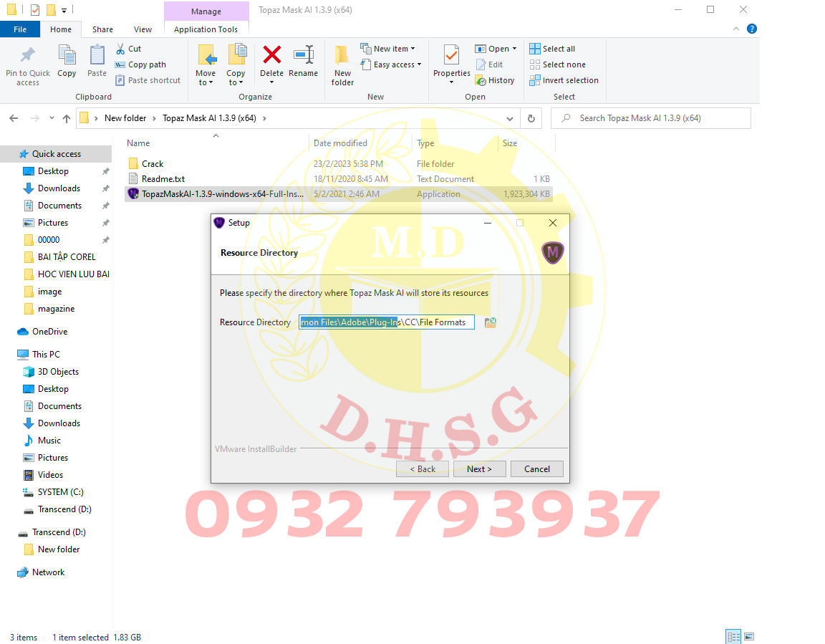Click Select all in the ribbon

[x=552, y=49]
